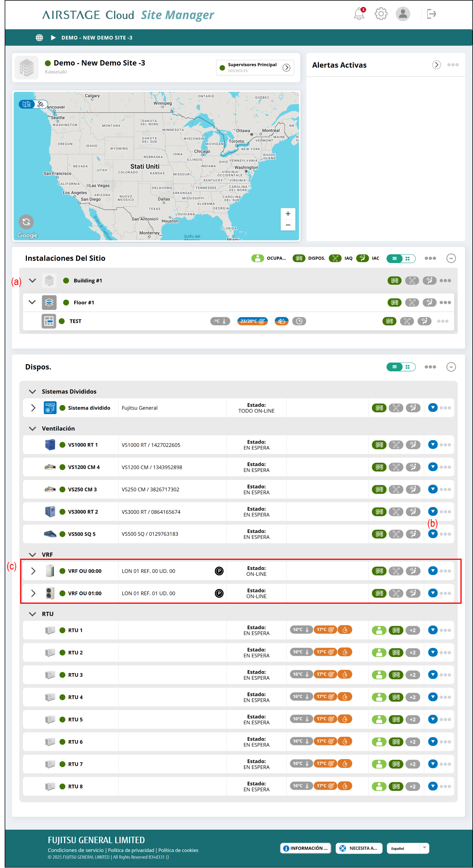Toggle the IAQ filter in Instalaciones
The image size is (473, 868).
pos(335,258)
